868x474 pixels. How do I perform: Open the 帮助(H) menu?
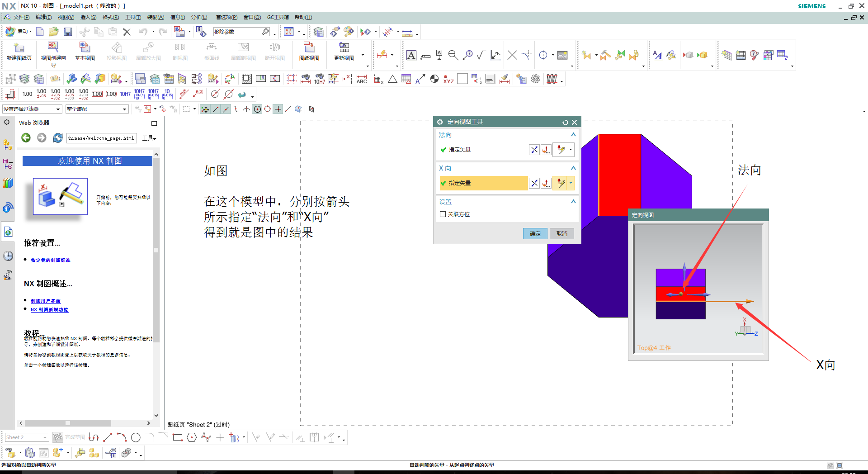tap(303, 17)
